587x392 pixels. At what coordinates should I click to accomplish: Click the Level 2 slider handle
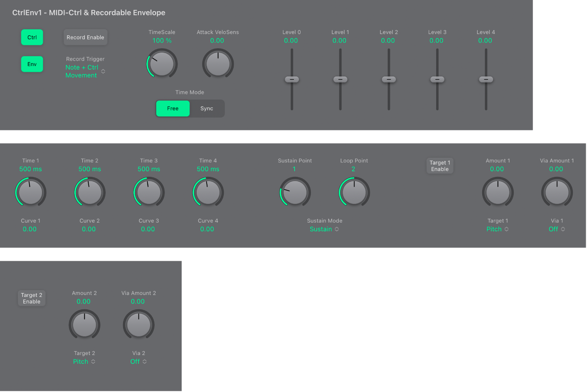tap(389, 79)
